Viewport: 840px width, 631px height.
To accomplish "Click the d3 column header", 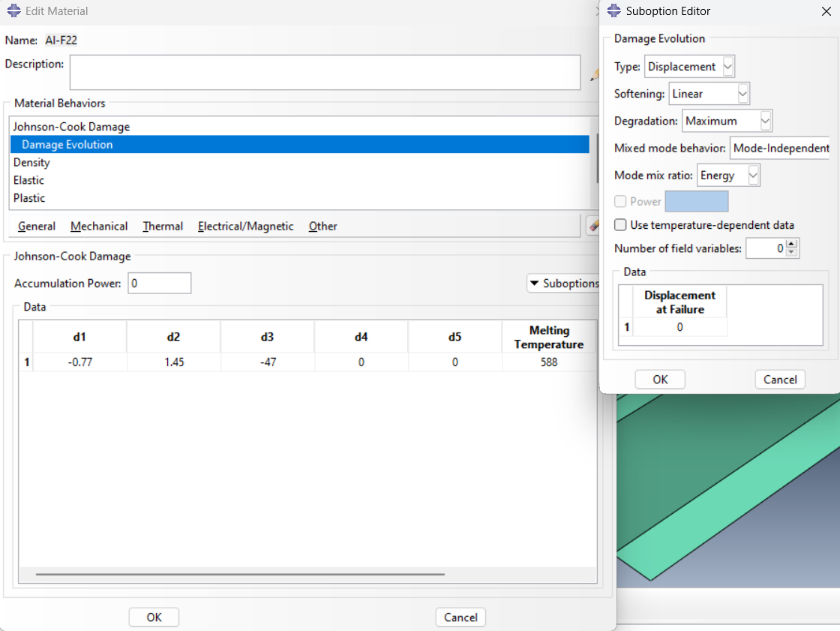I will 268,337.
